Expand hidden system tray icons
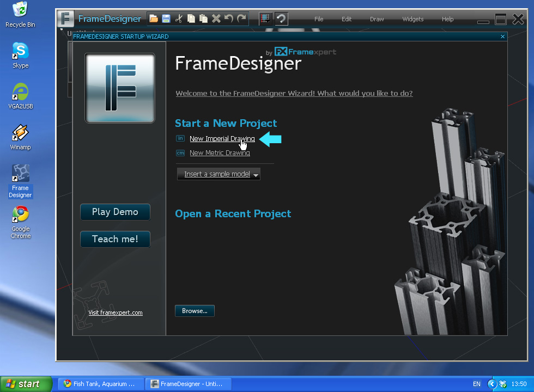 tap(491, 384)
